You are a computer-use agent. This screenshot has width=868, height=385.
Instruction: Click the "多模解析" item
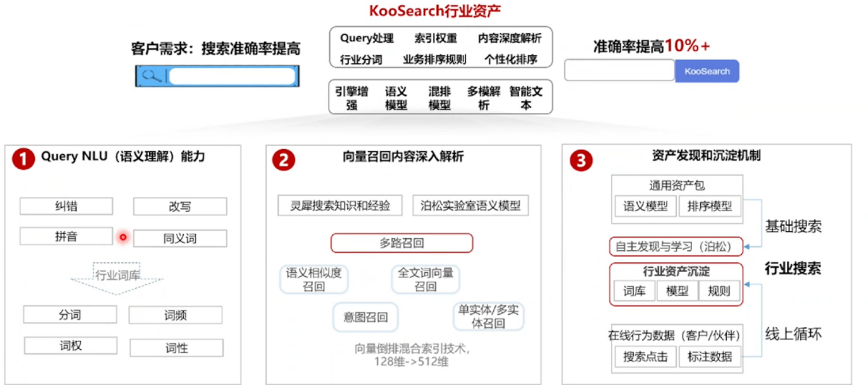click(x=484, y=98)
